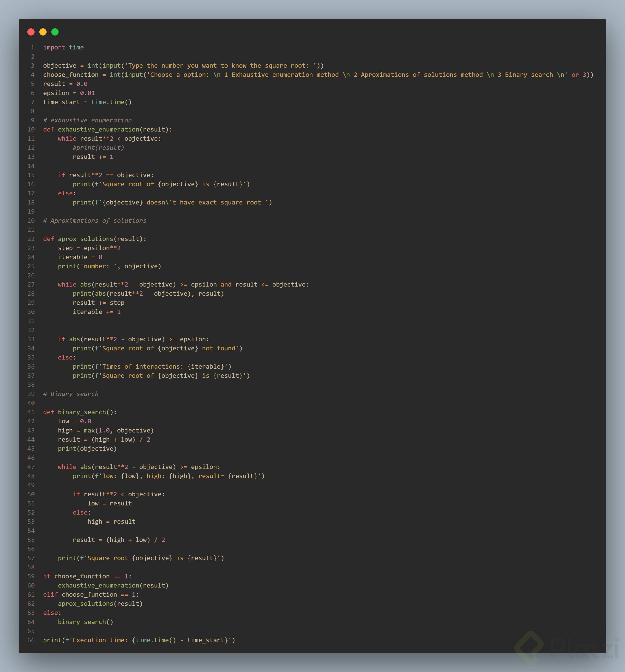Click line number 41

pos(31,412)
